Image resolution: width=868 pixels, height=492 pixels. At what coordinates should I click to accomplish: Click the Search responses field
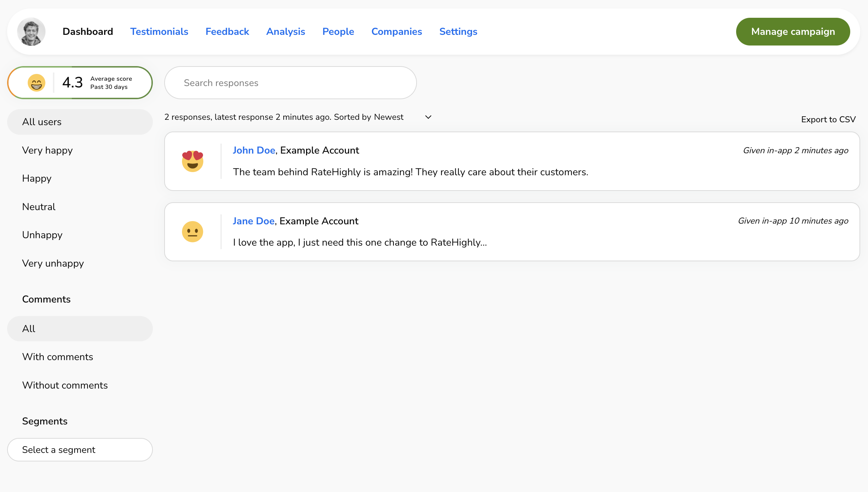click(x=290, y=83)
